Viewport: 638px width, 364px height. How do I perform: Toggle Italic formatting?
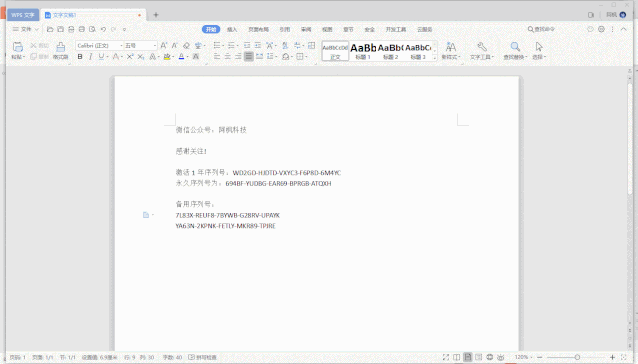[91, 57]
